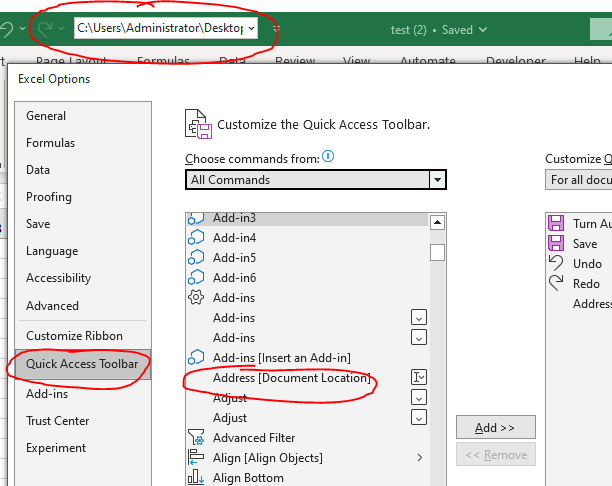Click the info icon beside Choose commands from
This screenshot has width=612, height=486.
click(328, 157)
